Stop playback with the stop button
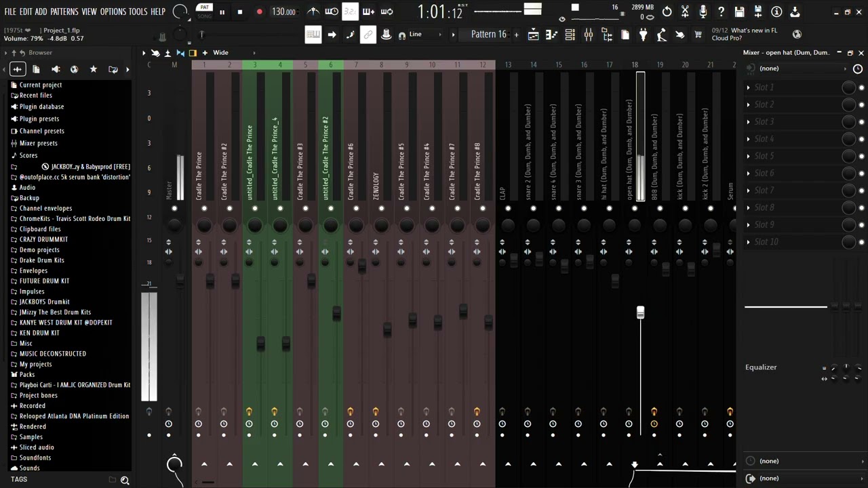The image size is (868, 488). 240,12
